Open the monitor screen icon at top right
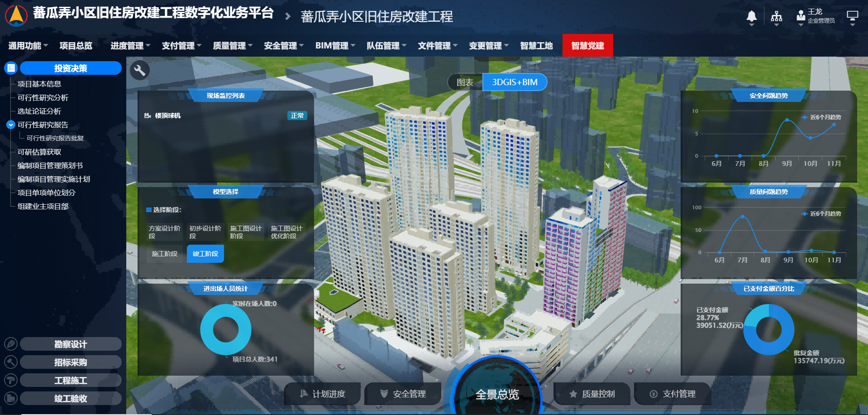This screenshot has height=415, width=868. pos(853,15)
